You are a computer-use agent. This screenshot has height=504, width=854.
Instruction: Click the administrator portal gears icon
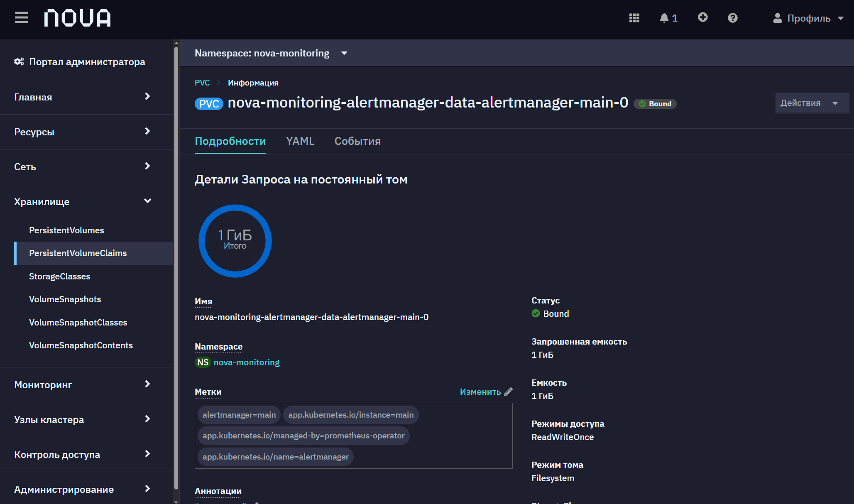pos(19,61)
